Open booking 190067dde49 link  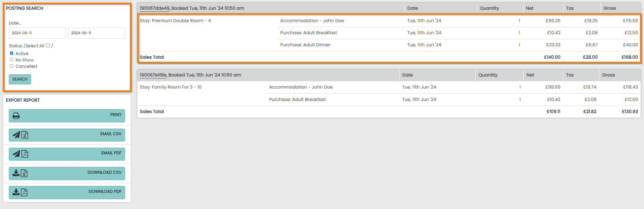coord(155,8)
